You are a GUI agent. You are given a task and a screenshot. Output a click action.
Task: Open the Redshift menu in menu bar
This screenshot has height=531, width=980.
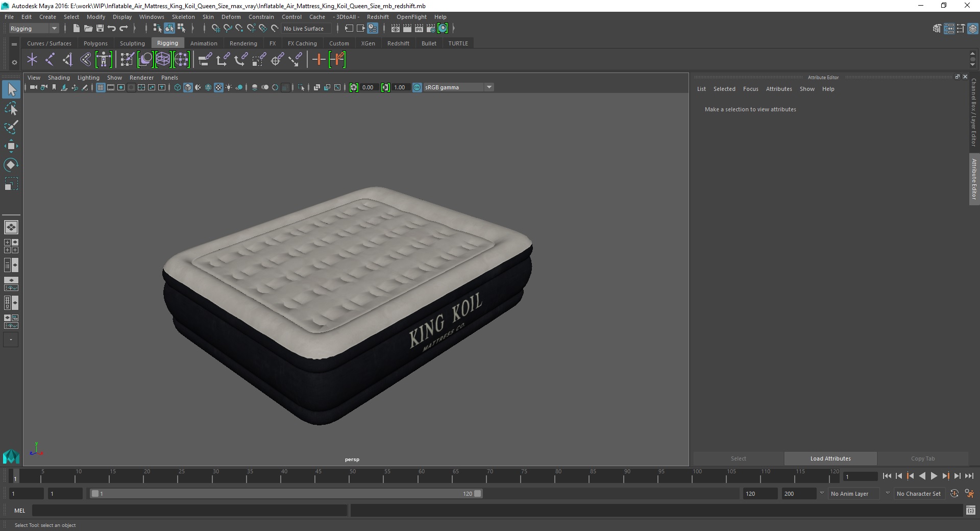[378, 17]
